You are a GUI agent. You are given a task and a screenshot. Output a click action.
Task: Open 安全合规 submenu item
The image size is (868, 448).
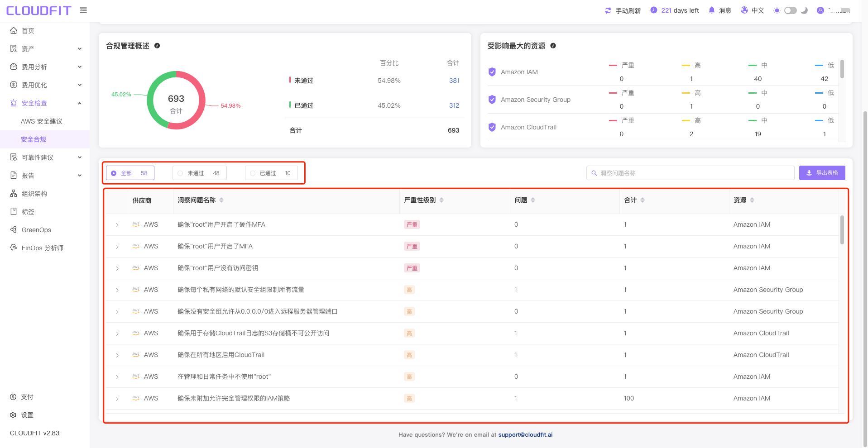coord(34,139)
